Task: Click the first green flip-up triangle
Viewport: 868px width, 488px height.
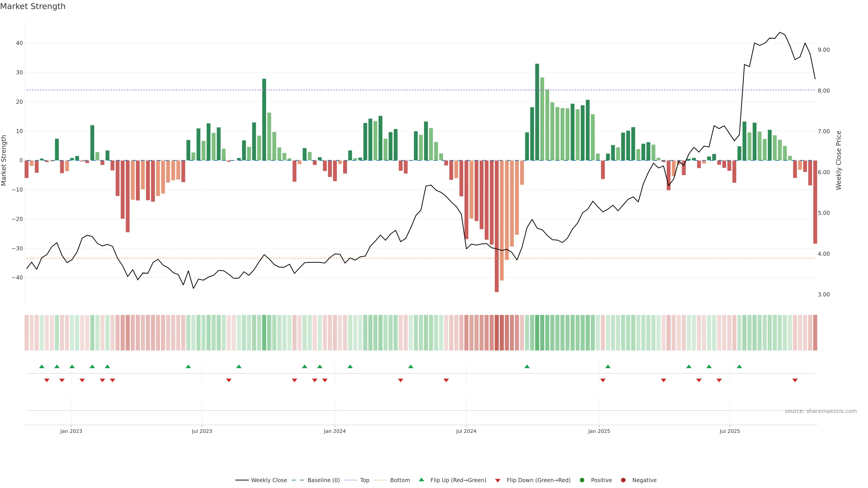Action: 42,366
